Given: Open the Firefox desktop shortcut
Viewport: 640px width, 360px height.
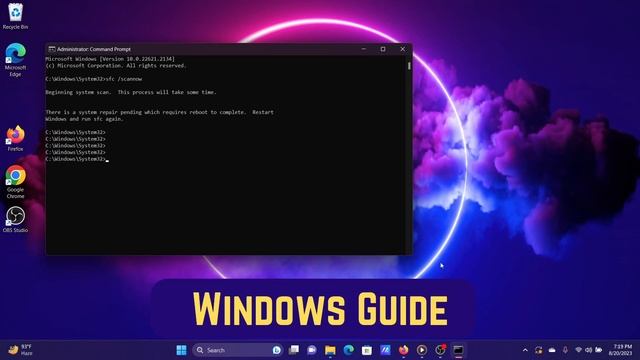Looking at the screenshot, I should tap(15, 138).
